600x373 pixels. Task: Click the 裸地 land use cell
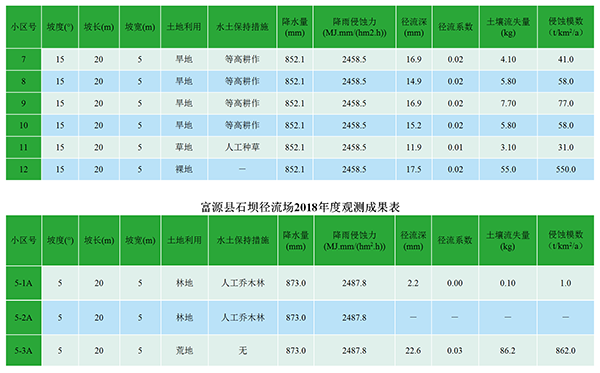184,169
